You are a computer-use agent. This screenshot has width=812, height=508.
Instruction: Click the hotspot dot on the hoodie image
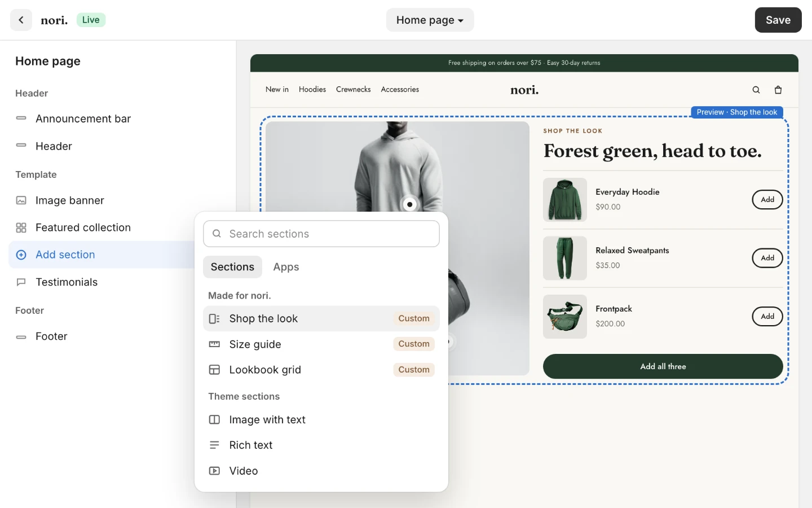tap(410, 204)
